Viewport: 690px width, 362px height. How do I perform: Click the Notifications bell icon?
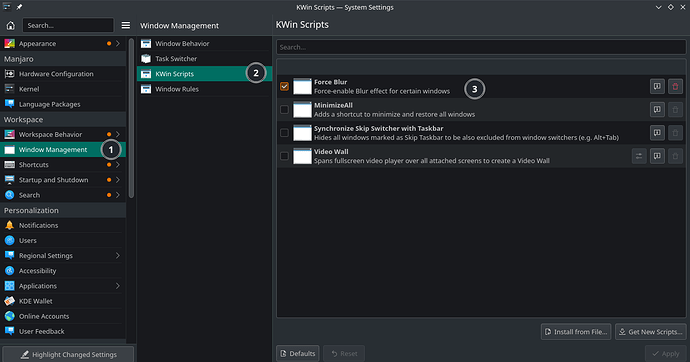[x=9, y=225]
